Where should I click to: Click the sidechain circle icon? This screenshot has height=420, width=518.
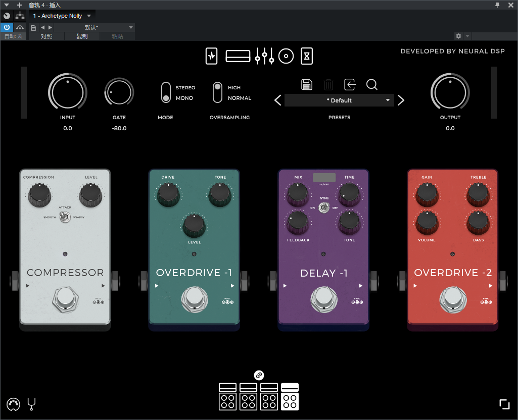click(7, 16)
